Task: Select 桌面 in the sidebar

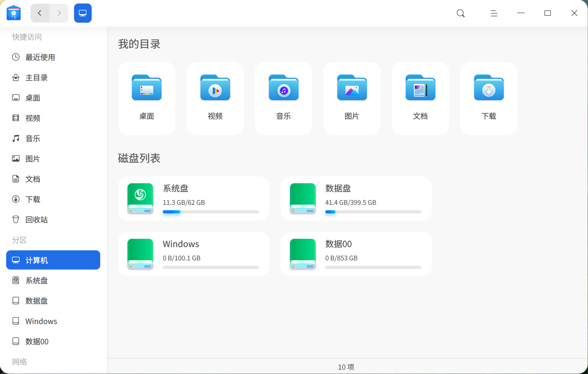Action: pyautogui.click(x=53, y=98)
